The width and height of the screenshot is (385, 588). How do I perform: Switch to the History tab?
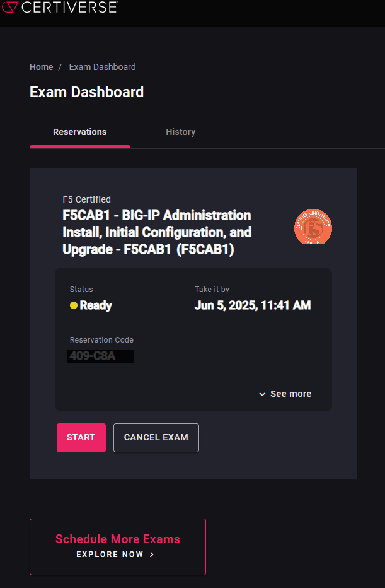pyautogui.click(x=180, y=132)
